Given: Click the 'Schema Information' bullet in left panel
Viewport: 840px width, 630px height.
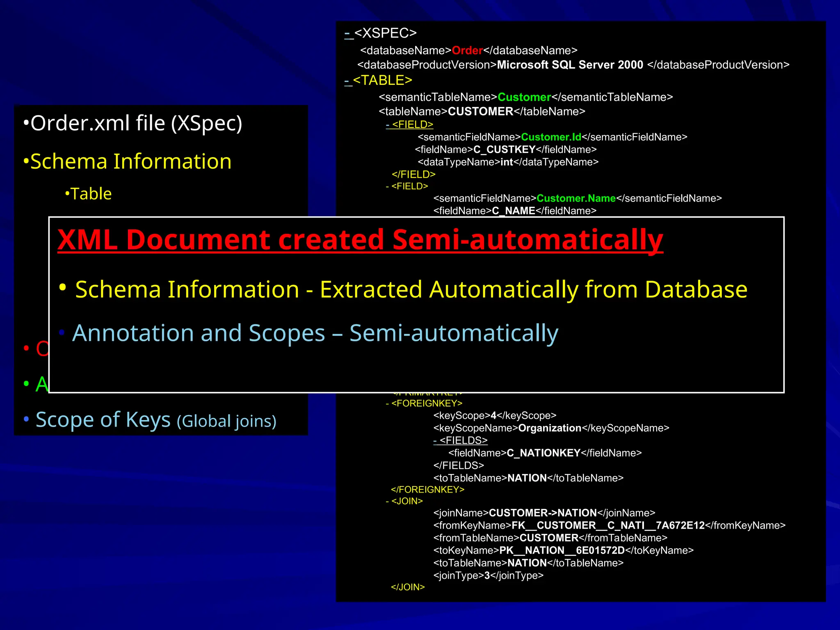Looking at the screenshot, I should [128, 162].
